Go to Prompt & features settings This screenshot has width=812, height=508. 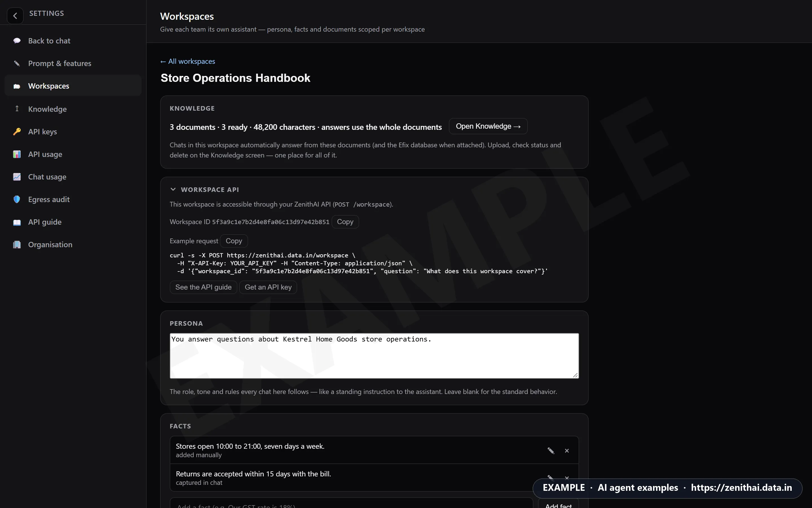73,63
